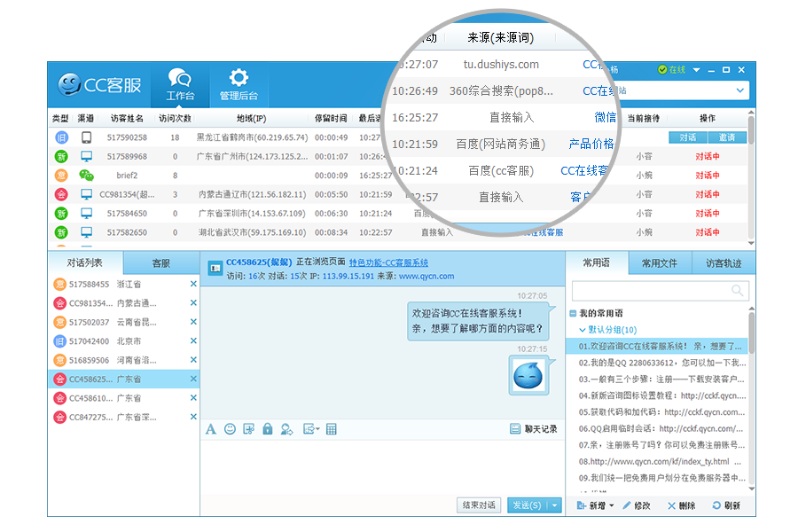Open 聊天记录 chat history
798x532 pixels.
coord(534,429)
